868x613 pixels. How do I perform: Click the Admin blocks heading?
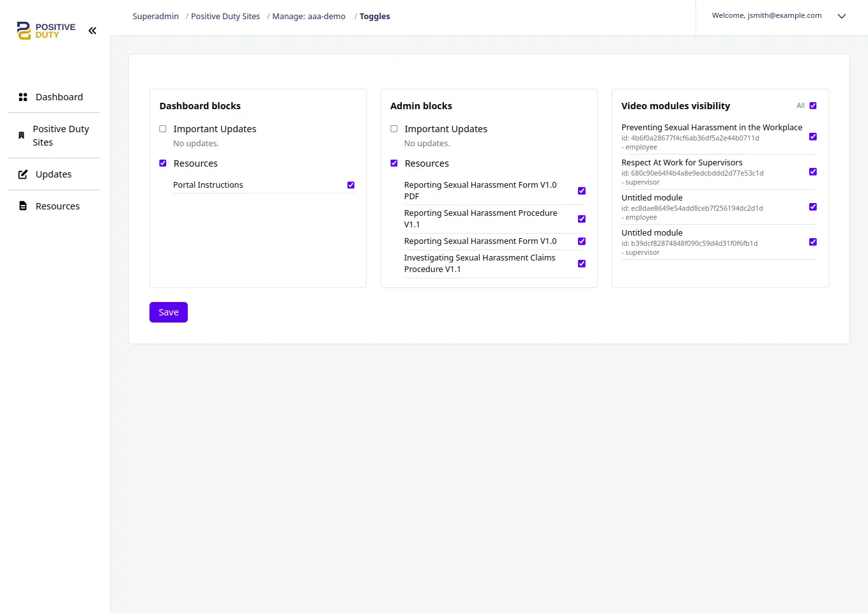[421, 106]
